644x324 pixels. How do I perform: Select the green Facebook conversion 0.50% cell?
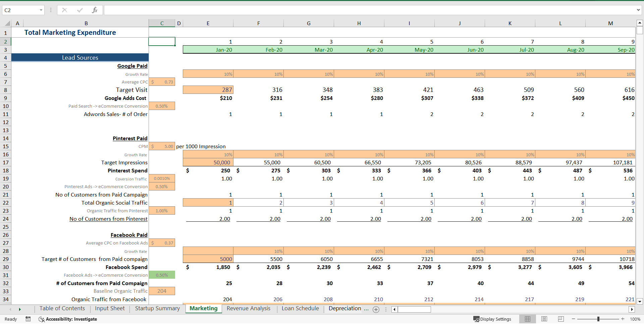[162, 275]
